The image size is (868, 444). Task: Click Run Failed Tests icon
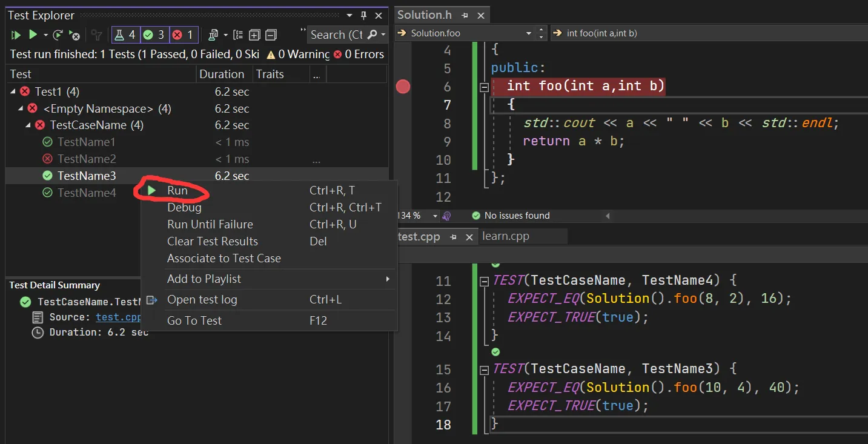[x=75, y=35]
